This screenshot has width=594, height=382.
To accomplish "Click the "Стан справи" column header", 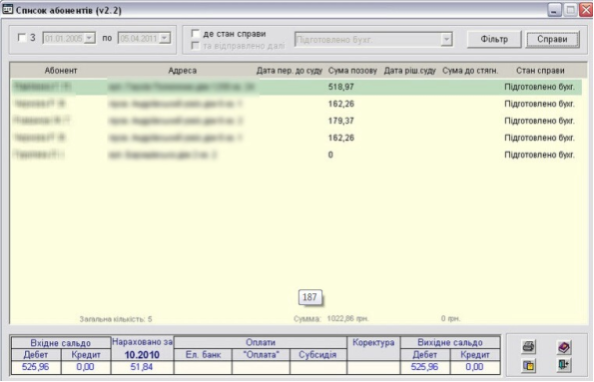I will coord(540,70).
